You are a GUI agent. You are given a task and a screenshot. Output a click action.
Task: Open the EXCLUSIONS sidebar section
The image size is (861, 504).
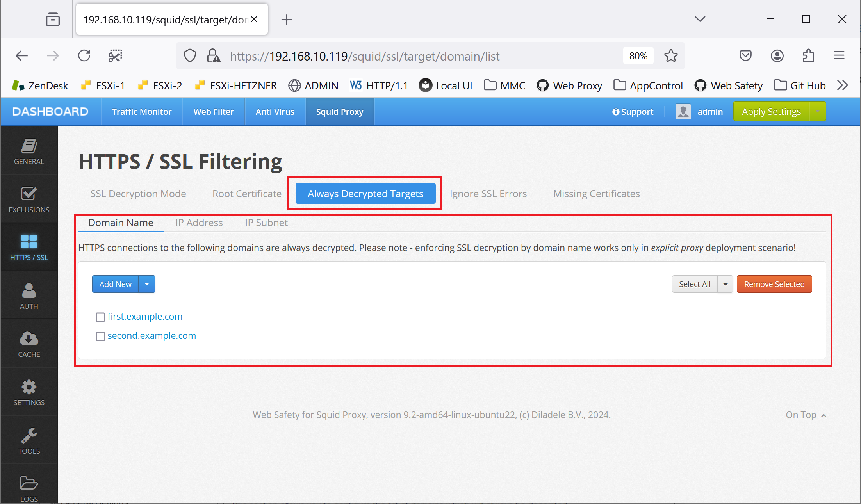(x=29, y=199)
